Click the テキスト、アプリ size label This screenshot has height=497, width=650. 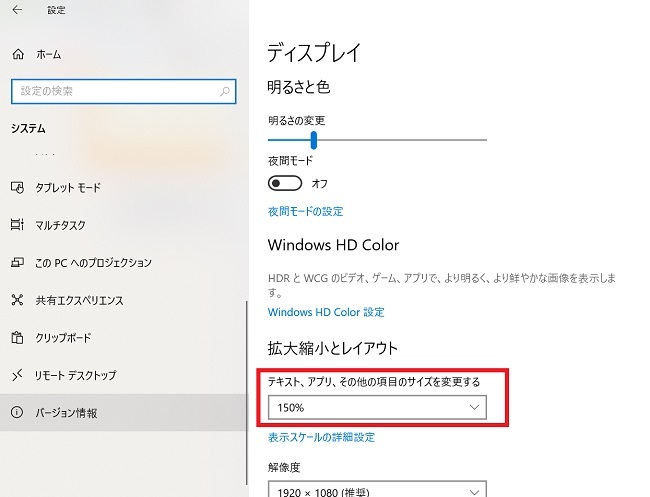[x=374, y=382]
